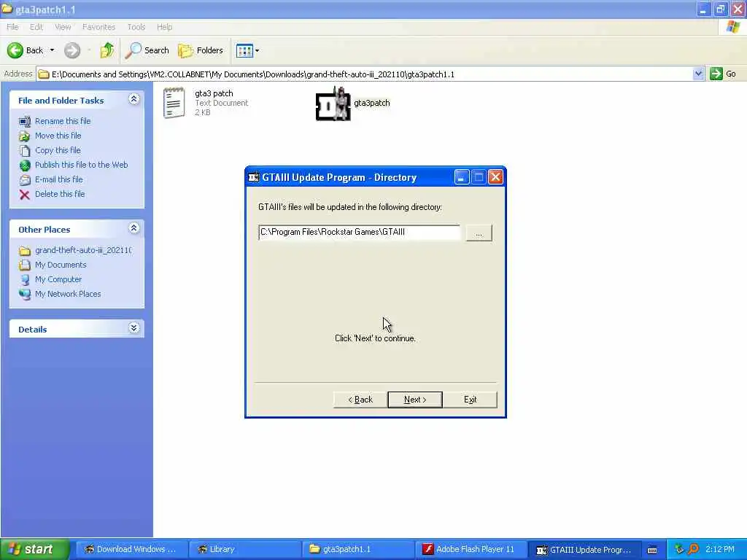Click the My Computer icon in Other Places
Viewport: 747px width, 560px height.
24,280
